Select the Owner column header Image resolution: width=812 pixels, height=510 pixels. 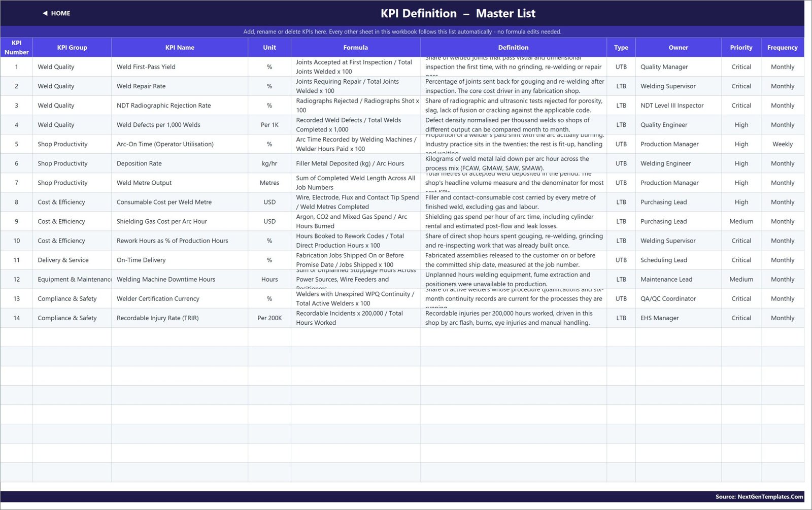679,47
